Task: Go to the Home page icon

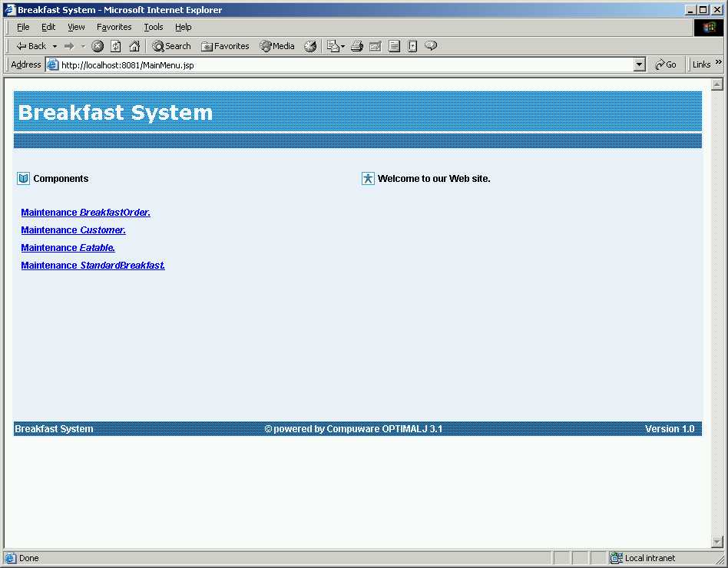Action: point(134,46)
